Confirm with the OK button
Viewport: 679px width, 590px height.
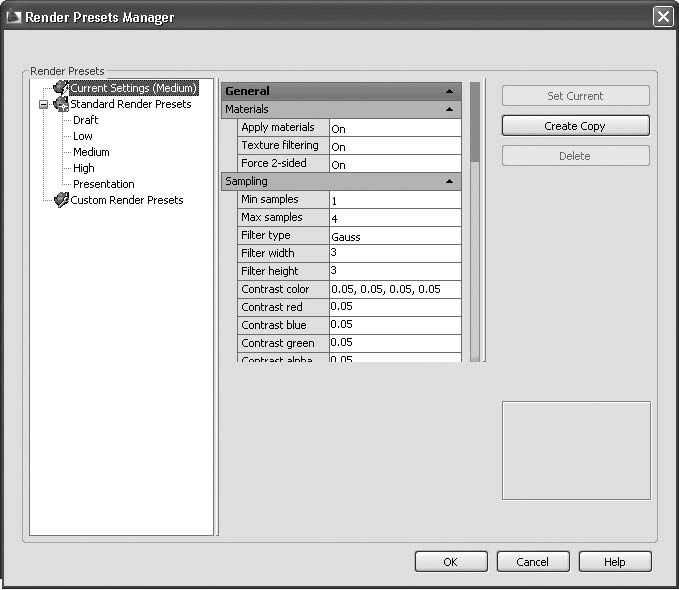[x=450, y=562]
